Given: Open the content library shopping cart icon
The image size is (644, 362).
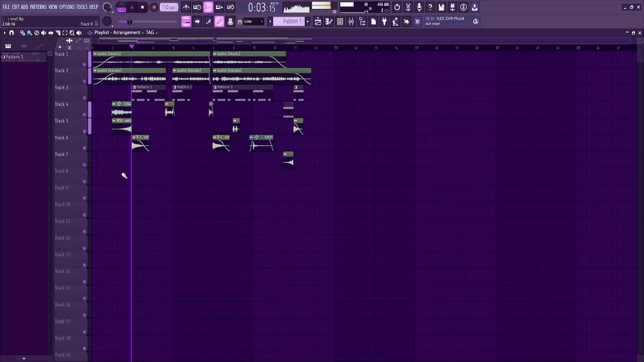Looking at the screenshot, I should pyautogui.click(x=417, y=21).
